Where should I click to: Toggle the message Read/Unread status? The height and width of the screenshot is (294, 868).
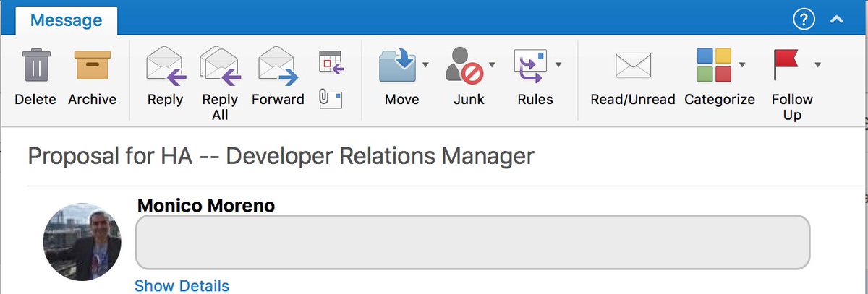point(633,77)
